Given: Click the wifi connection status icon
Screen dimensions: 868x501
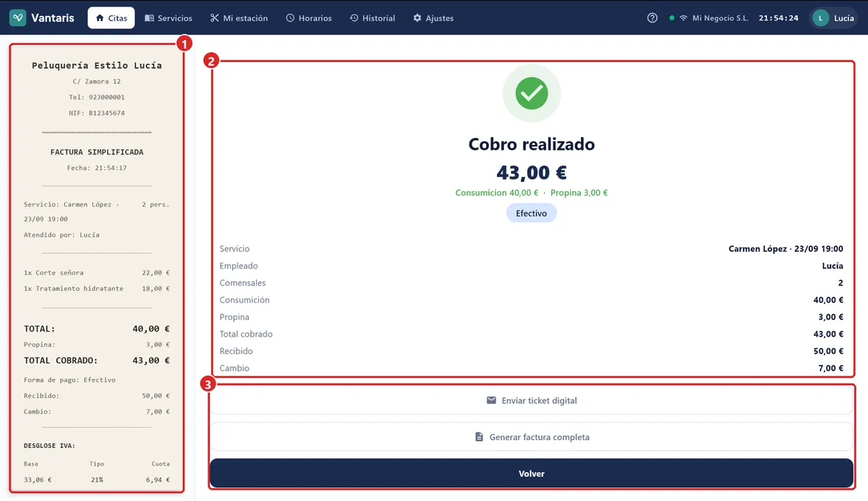Looking at the screenshot, I should (683, 18).
